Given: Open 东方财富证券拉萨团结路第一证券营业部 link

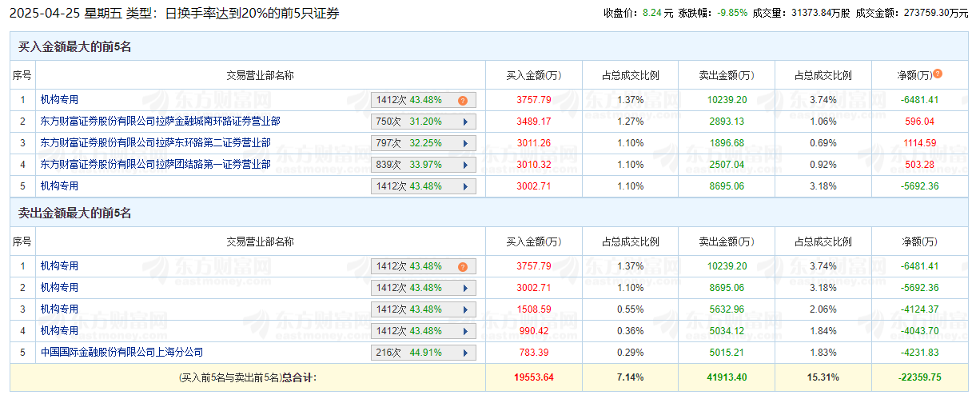Looking at the screenshot, I should point(155,164).
